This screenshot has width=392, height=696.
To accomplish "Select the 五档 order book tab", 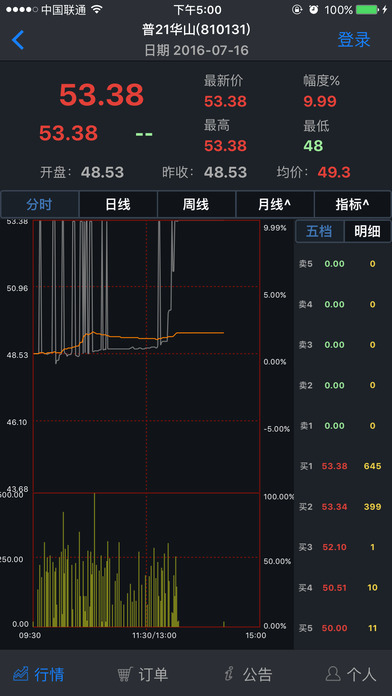I will click(319, 231).
